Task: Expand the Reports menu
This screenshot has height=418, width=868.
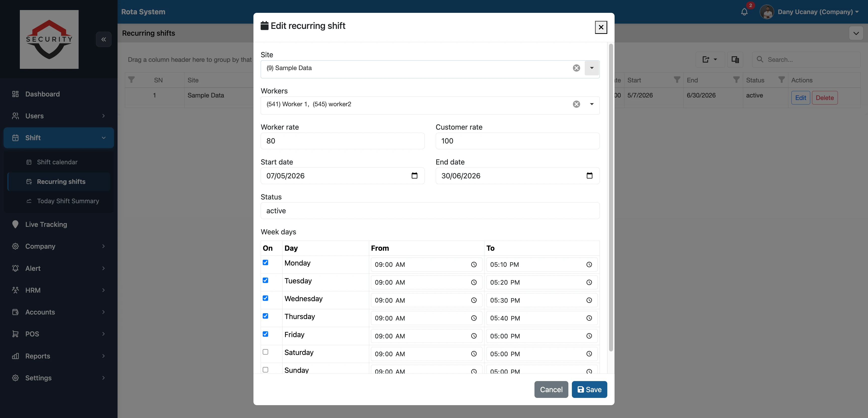Action: coord(59,356)
